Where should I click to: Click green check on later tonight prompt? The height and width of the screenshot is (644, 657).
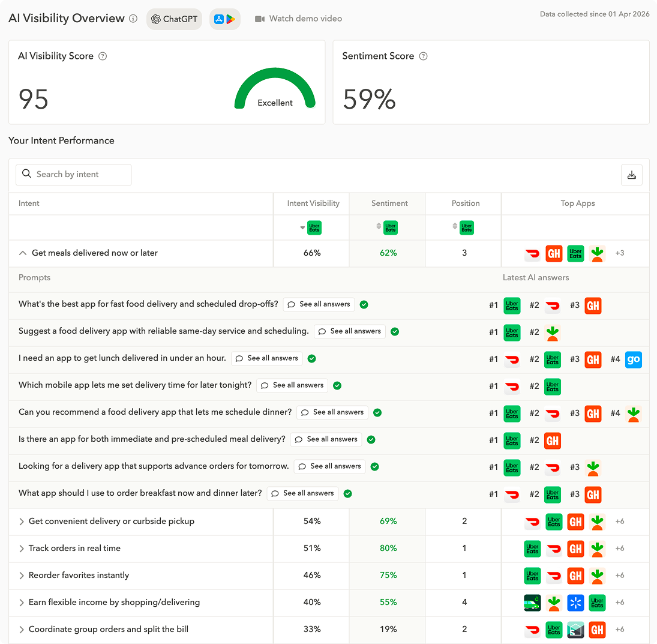tap(337, 386)
